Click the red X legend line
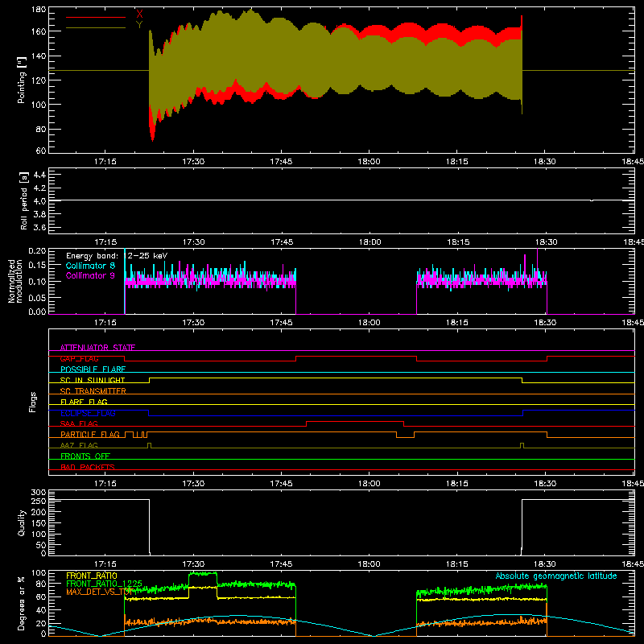 (96, 17)
